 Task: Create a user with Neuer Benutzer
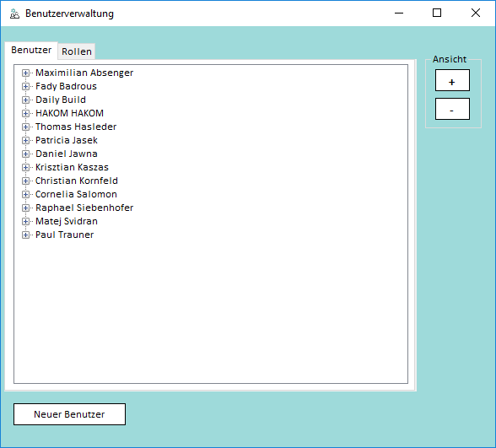[x=69, y=414]
